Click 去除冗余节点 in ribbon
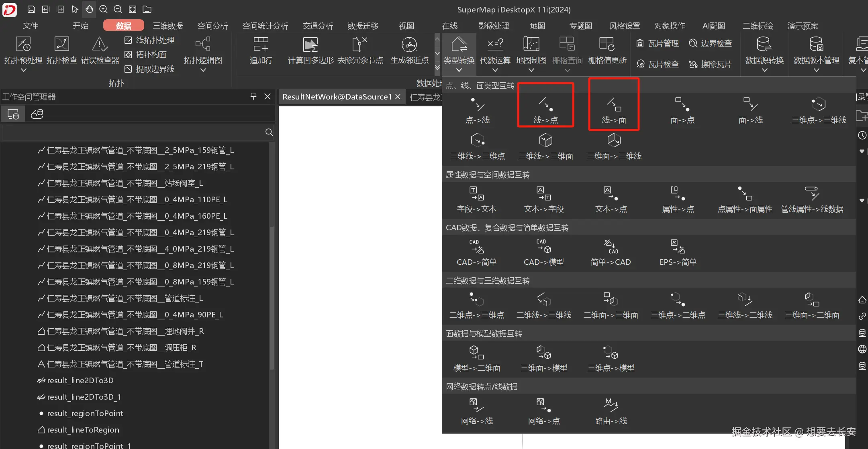 (x=360, y=50)
